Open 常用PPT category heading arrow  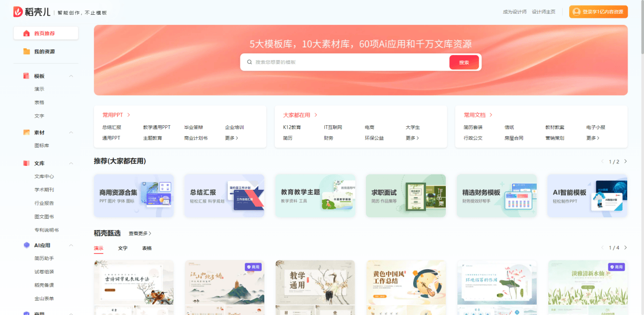pyautogui.click(x=129, y=116)
